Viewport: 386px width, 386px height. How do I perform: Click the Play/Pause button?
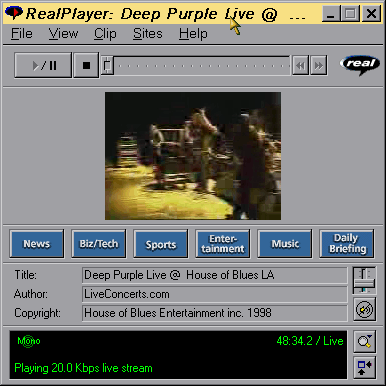click(43, 65)
